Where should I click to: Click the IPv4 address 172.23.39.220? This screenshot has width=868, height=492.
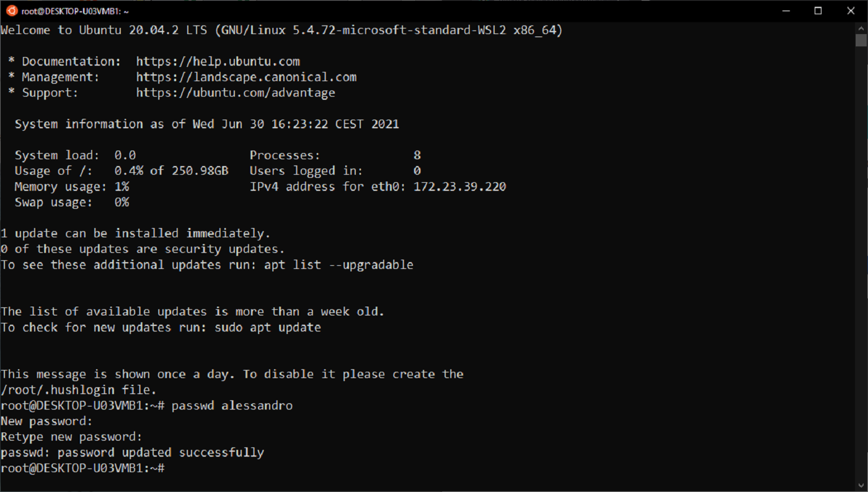459,186
